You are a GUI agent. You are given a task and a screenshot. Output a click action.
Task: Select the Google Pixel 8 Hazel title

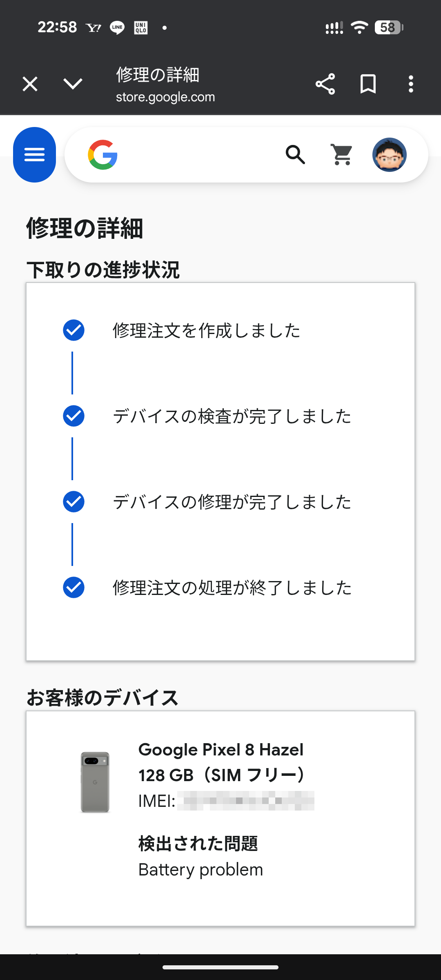(221, 750)
